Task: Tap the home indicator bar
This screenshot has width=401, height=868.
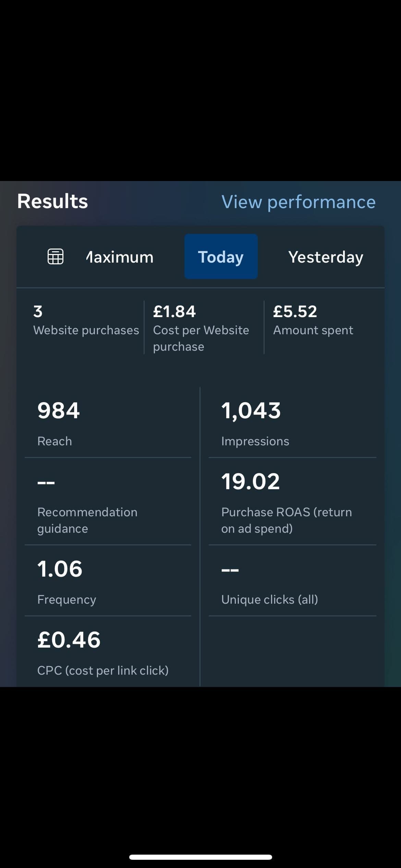Action: 200,857
